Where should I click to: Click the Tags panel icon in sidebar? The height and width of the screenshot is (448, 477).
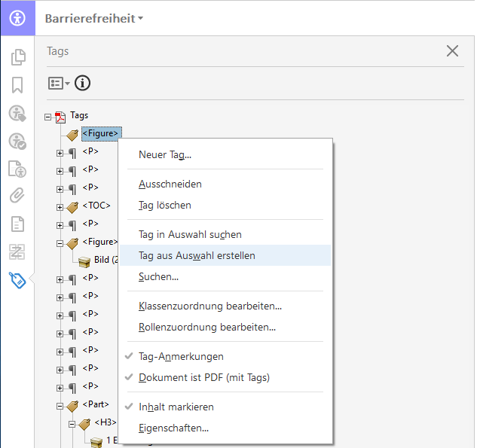click(17, 280)
